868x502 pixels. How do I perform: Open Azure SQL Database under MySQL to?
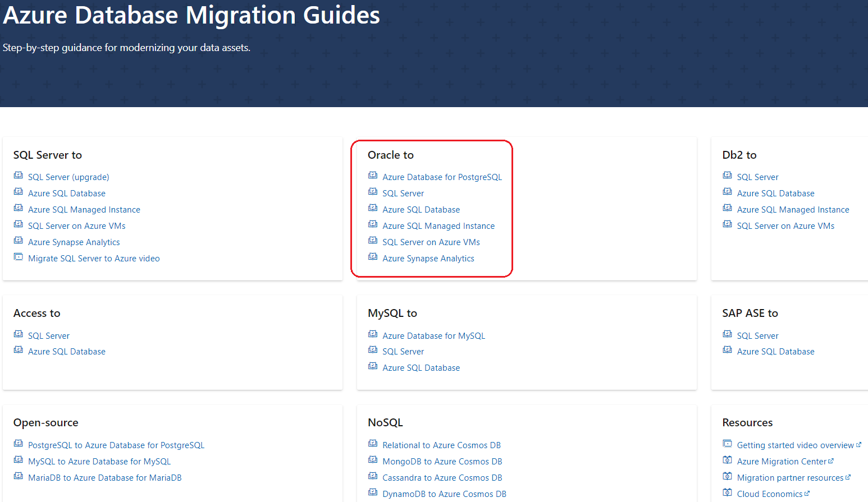tap(421, 368)
